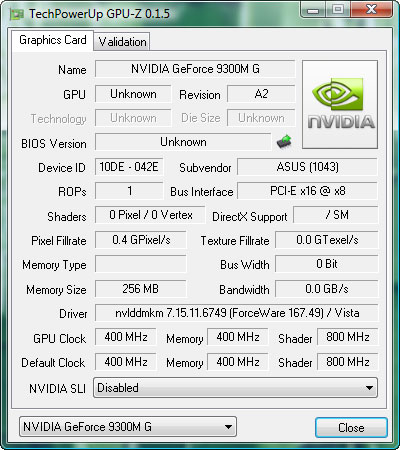Image resolution: width=400 pixels, height=450 pixels.
Task: Click the DirectX Support field
Action: tap(336, 215)
